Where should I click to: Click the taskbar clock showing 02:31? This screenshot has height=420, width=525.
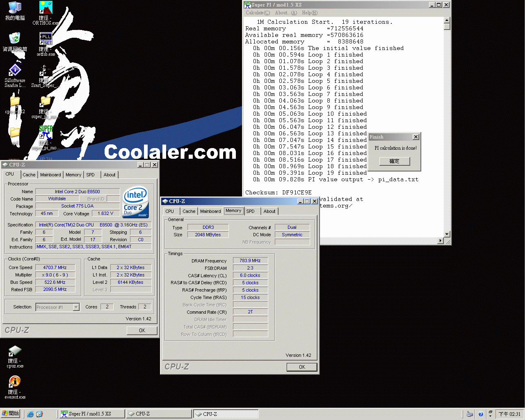tap(509, 414)
